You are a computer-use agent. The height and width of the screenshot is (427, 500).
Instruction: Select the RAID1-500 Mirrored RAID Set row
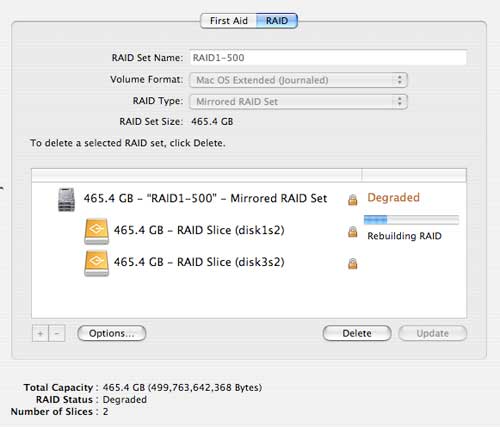click(x=249, y=199)
